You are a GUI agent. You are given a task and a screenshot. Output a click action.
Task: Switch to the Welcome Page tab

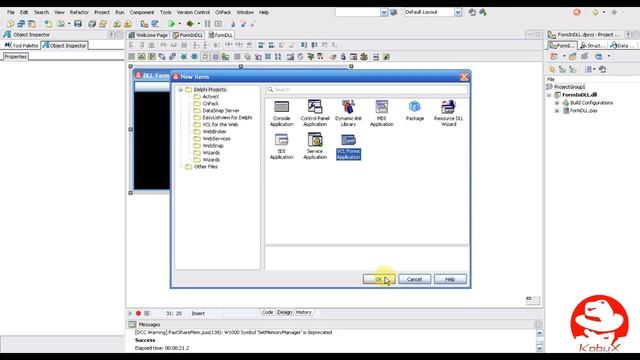coord(149,35)
